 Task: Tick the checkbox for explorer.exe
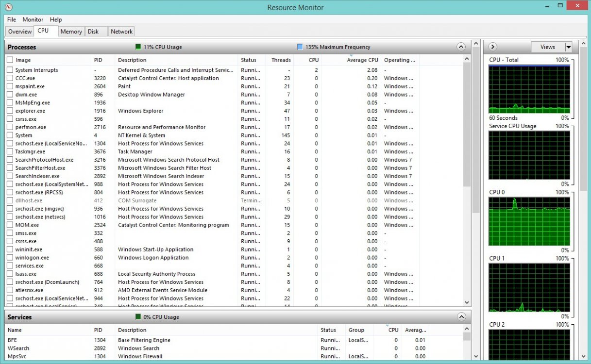(10, 111)
